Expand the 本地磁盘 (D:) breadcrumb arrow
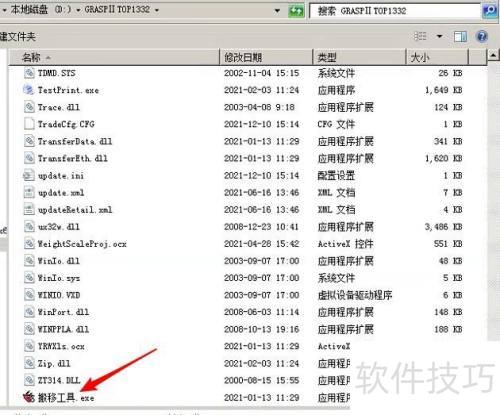The image size is (500, 415). [78, 10]
